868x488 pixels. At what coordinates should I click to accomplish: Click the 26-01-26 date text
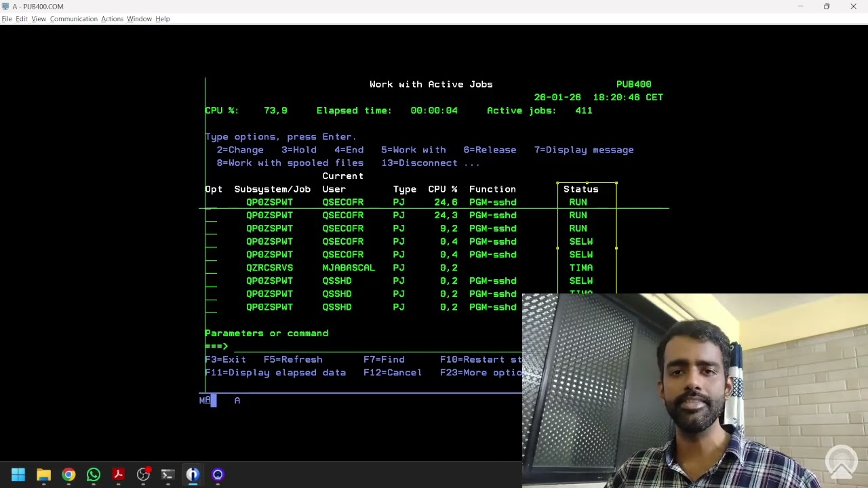[x=557, y=98]
